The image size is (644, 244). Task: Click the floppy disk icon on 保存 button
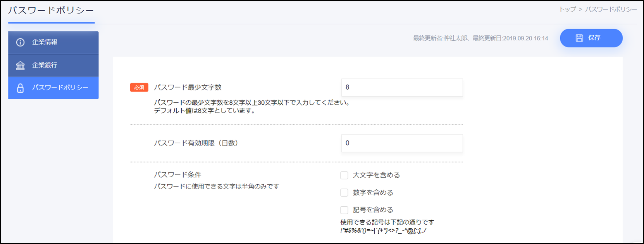click(x=579, y=38)
